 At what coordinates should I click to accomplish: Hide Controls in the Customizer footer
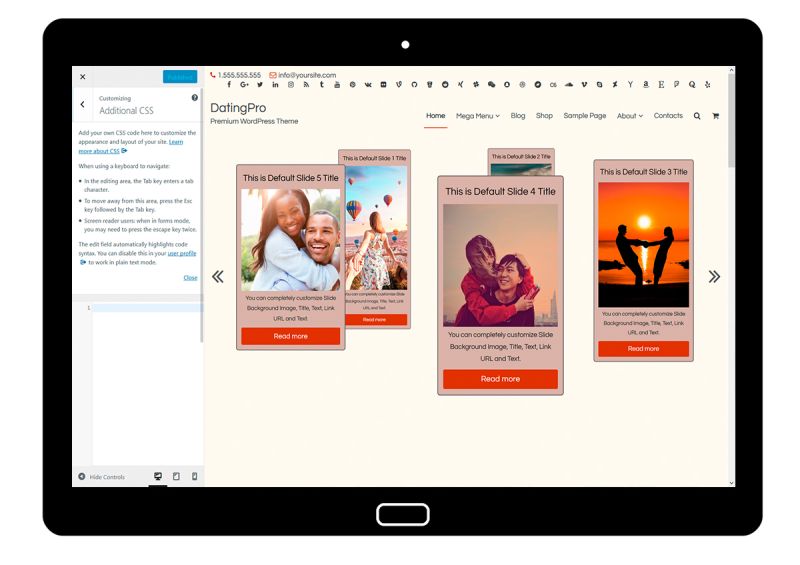pos(102,477)
